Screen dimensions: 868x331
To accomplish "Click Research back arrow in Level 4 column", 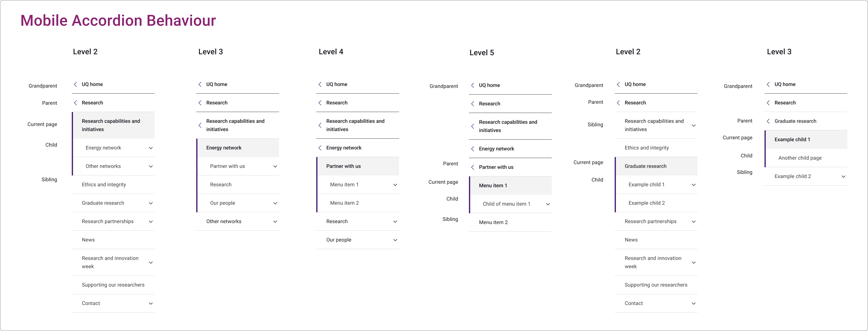I will click(320, 103).
